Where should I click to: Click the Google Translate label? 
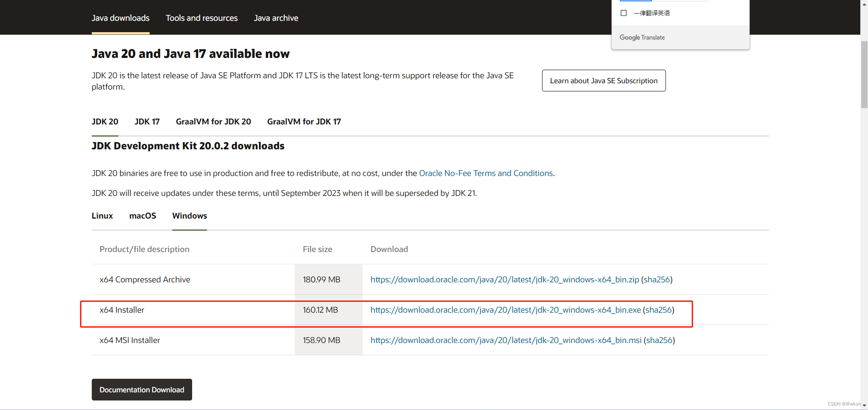click(x=642, y=38)
